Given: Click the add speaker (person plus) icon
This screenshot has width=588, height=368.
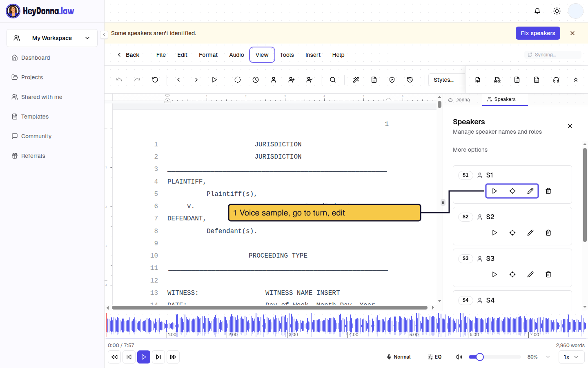Looking at the screenshot, I should point(292,80).
